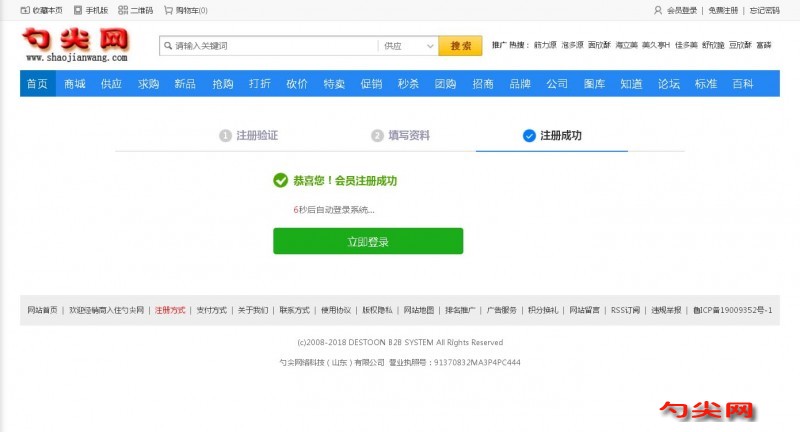The height and width of the screenshot is (432, 800).
Task: Open the 手机版 mobile version icon
Action: tap(77, 10)
